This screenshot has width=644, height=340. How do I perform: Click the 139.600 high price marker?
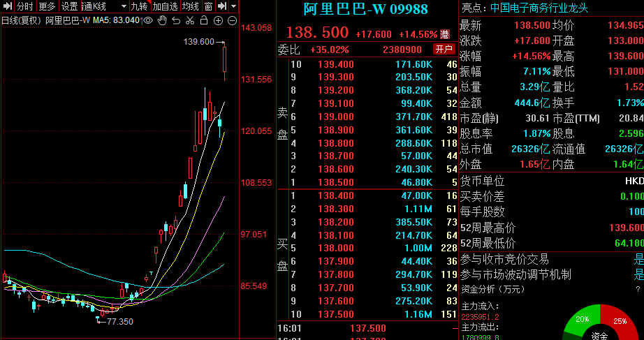[x=199, y=42]
